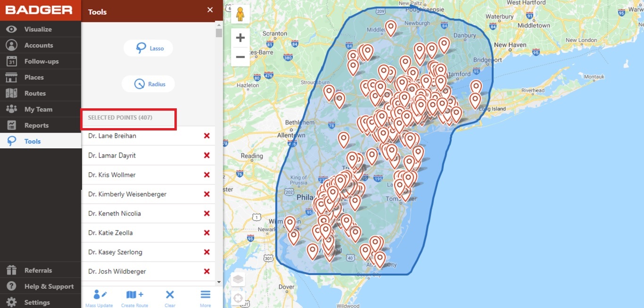Clear the selected points
The width and height of the screenshot is (644, 308).
(170, 298)
